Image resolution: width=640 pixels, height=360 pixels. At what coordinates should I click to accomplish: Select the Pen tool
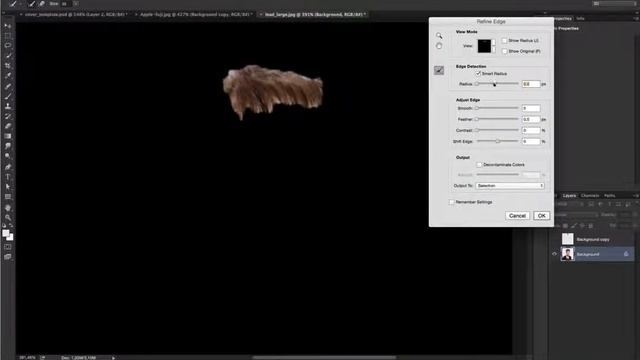8,167
